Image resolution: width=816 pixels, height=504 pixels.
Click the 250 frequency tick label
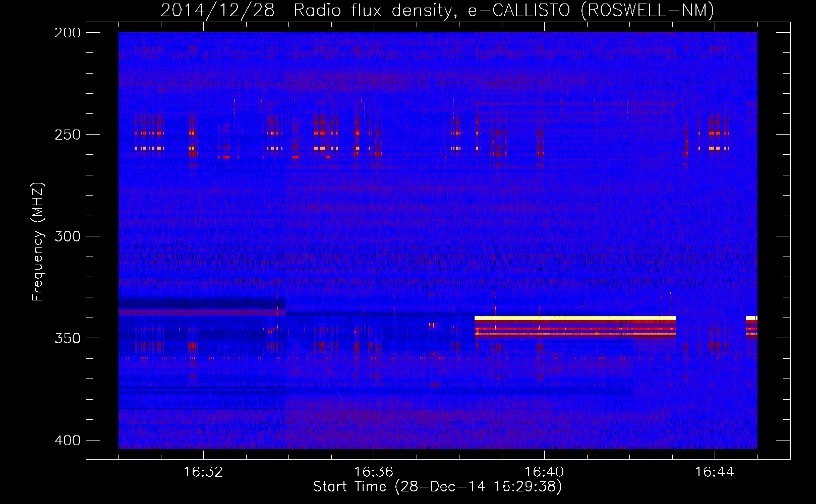[68, 135]
